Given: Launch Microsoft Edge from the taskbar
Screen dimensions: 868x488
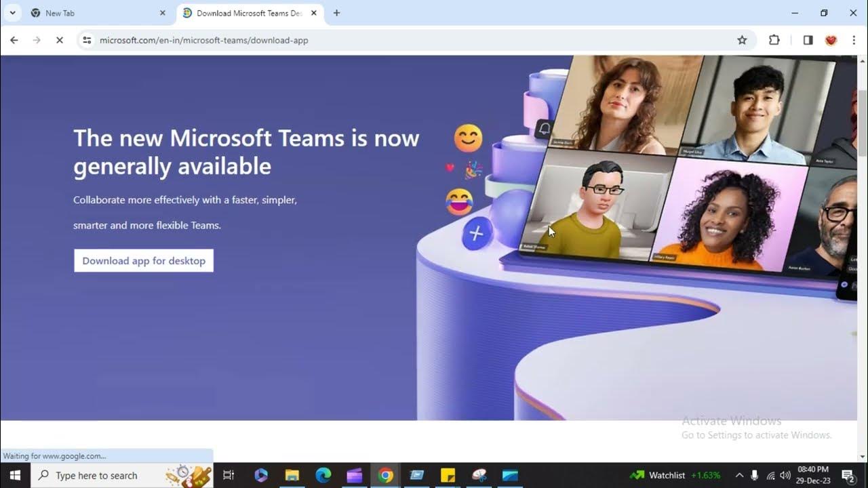Looking at the screenshot, I should (x=323, y=475).
